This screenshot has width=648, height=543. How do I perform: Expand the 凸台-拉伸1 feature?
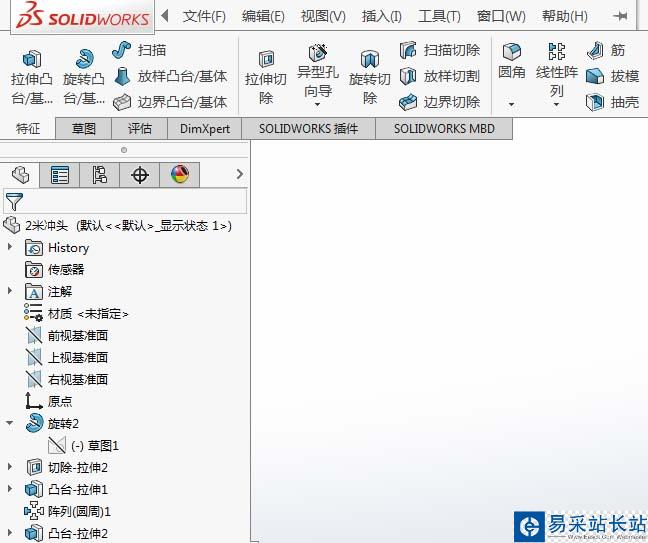(10, 488)
